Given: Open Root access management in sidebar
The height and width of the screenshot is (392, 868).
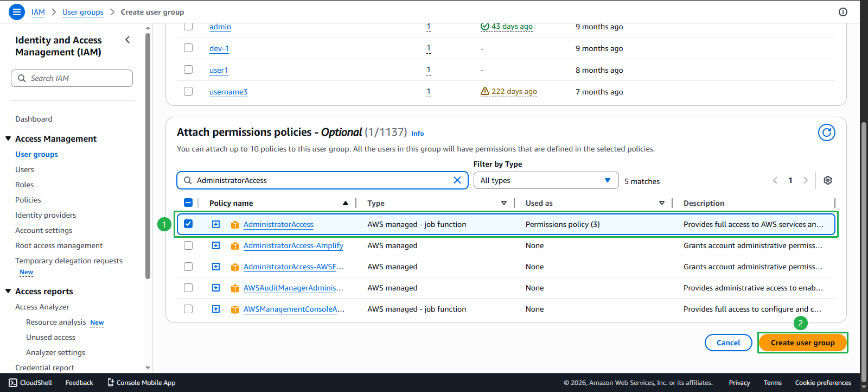Looking at the screenshot, I should (59, 245).
